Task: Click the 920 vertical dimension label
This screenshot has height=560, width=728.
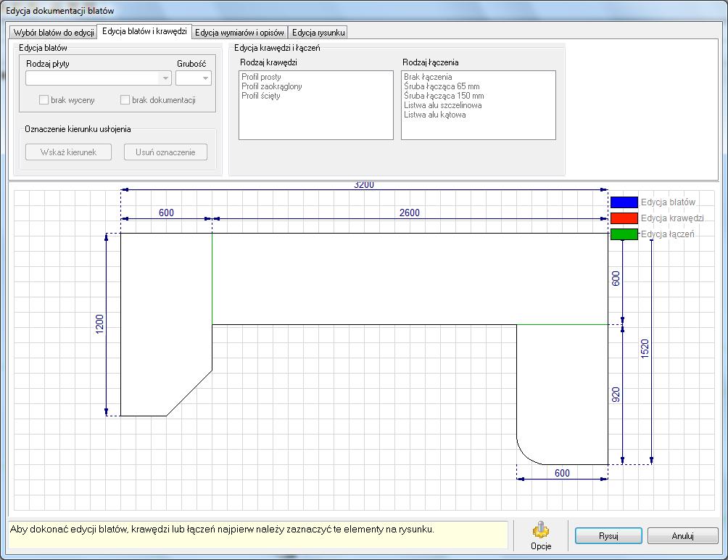Action: coord(616,395)
